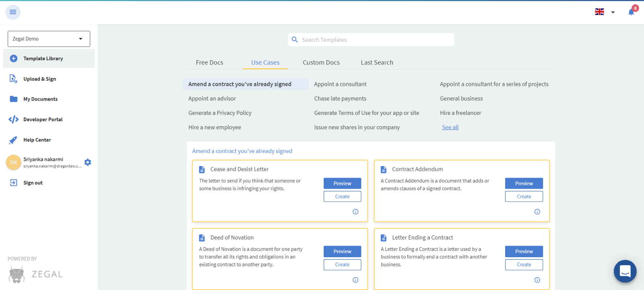Screen dimensions: 644x290
Task: Select 'Appoint an advisor' use case
Action: (212, 98)
